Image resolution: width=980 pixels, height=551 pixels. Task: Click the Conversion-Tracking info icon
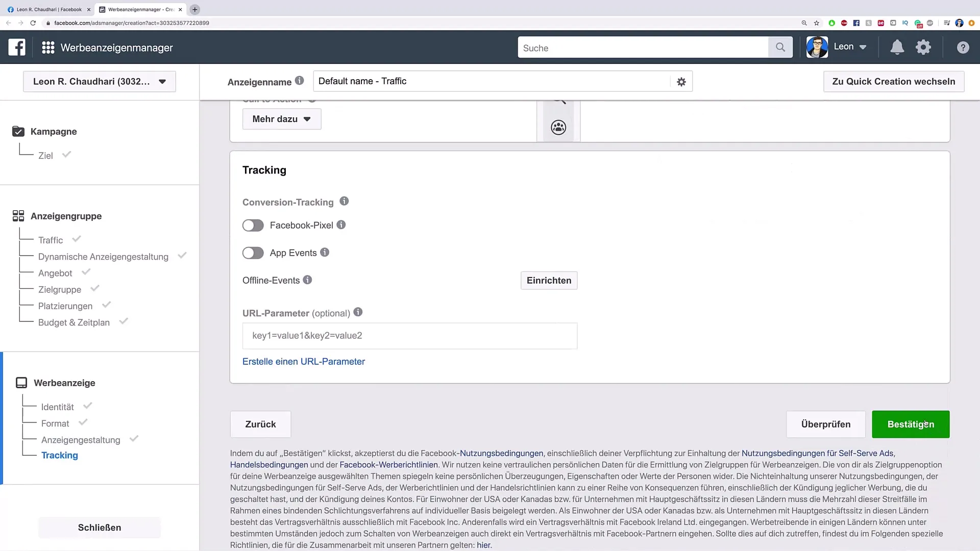pyautogui.click(x=344, y=201)
